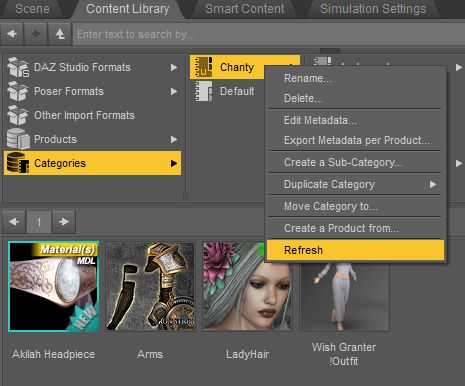
Task: Click the search text field
Action: click(268, 34)
